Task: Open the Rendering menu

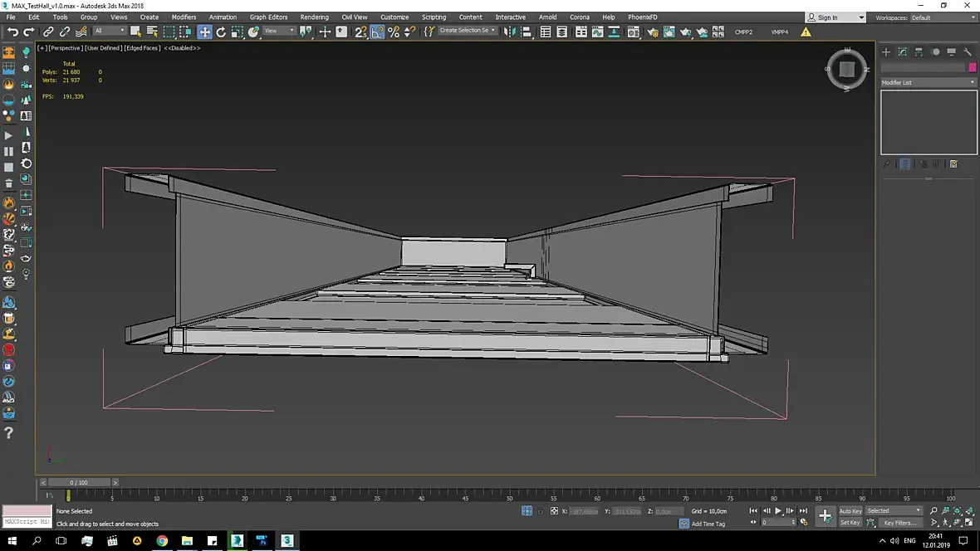Action: (x=314, y=17)
